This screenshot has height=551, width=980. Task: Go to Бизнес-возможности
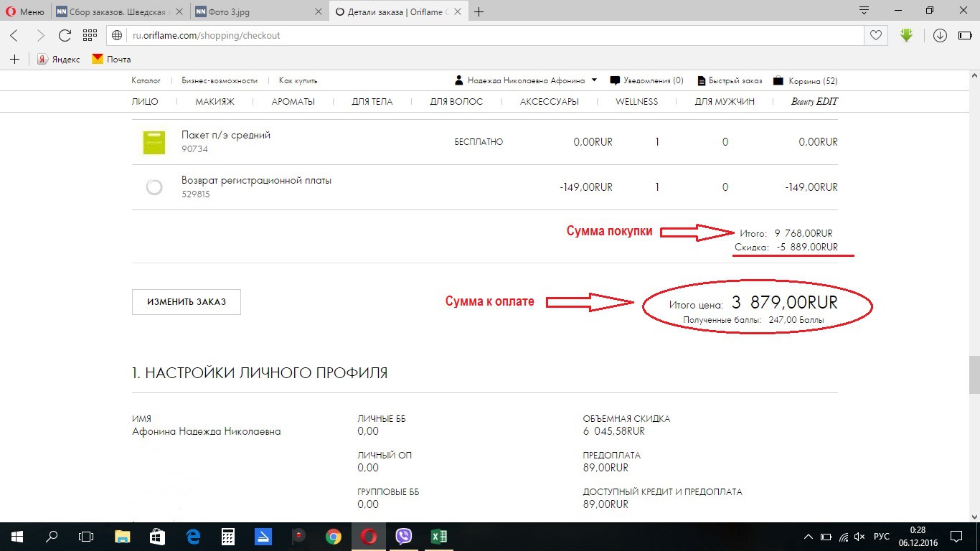pyautogui.click(x=220, y=81)
